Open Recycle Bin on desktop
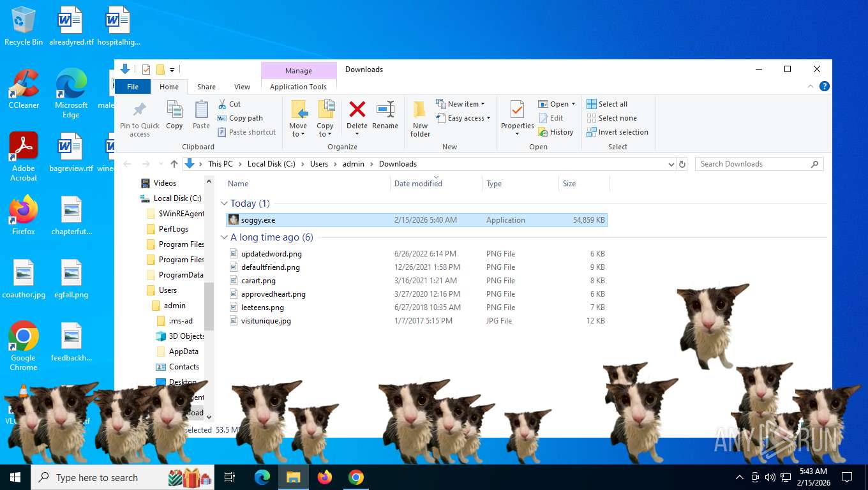 (x=24, y=27)
